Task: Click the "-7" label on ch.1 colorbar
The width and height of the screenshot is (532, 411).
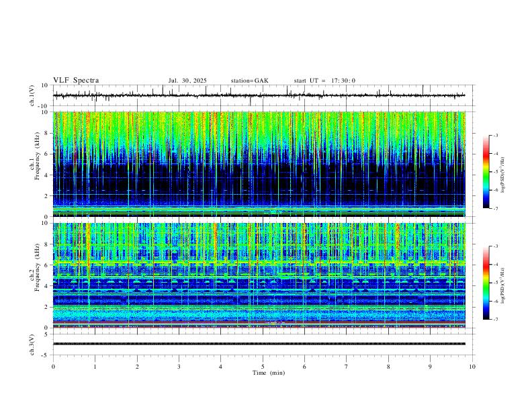Action: coord(496,209)
